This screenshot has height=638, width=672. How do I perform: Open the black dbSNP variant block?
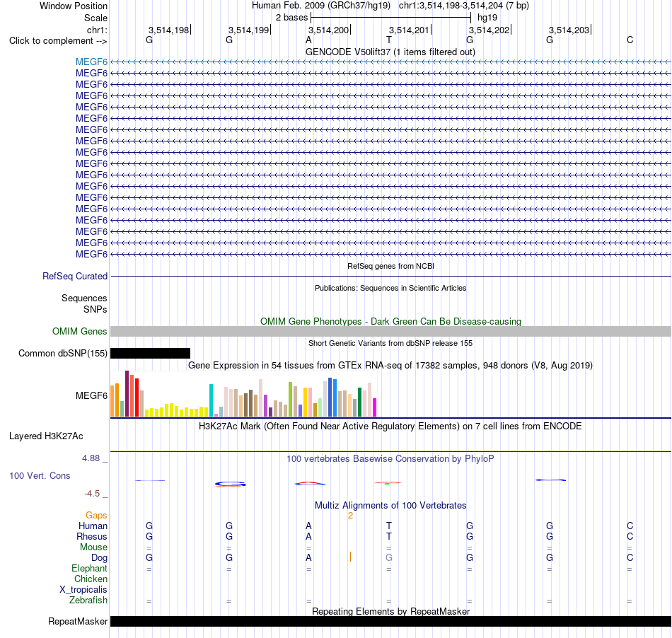(x=150, y=353)
